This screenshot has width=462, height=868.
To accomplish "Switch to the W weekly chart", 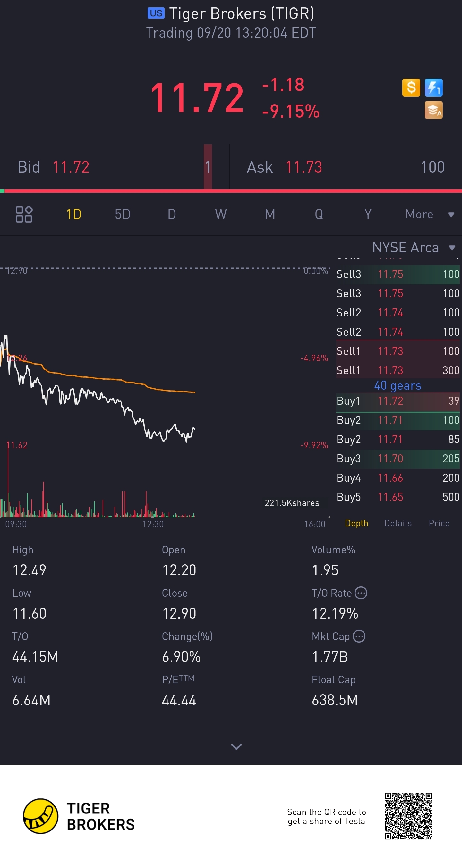I will point(221,214).
